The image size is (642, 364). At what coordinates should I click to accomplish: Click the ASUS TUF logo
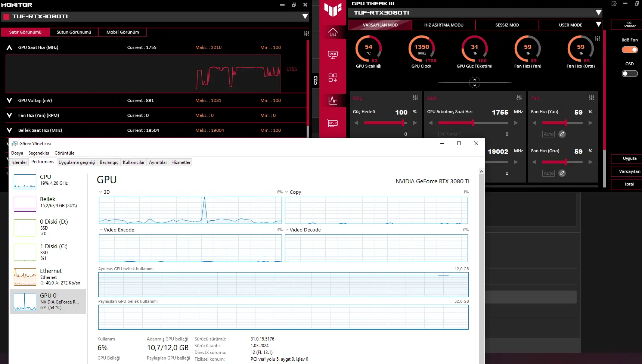(x=333, y=10)
